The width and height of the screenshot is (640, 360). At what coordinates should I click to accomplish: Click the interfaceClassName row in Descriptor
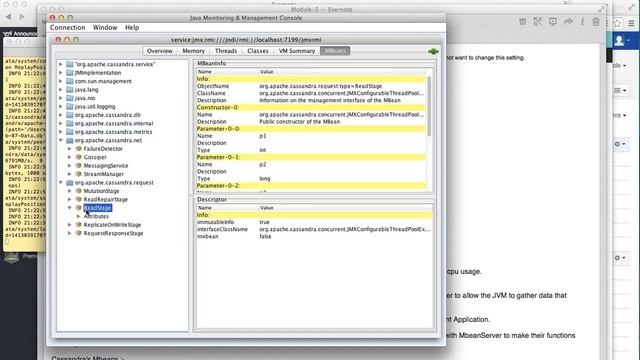coord(314,229)
